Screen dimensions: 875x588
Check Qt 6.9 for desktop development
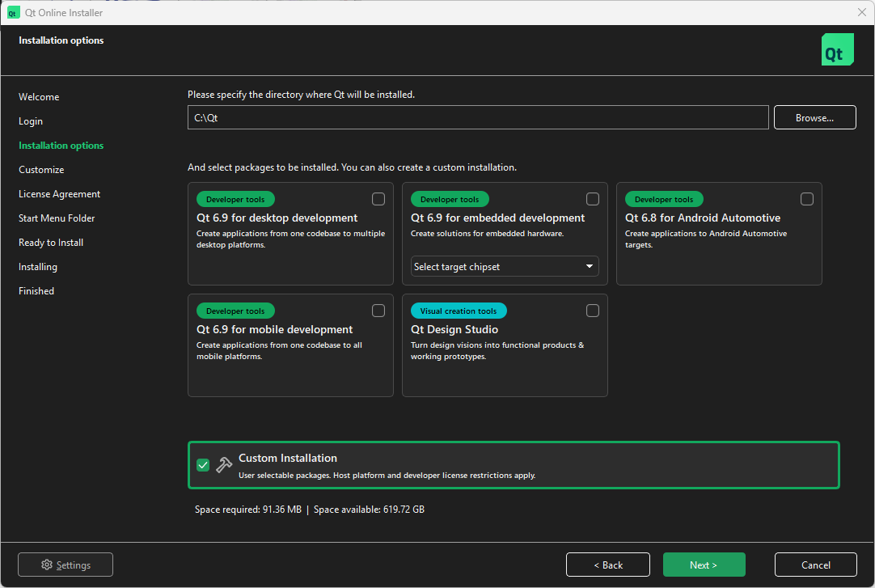378,199
